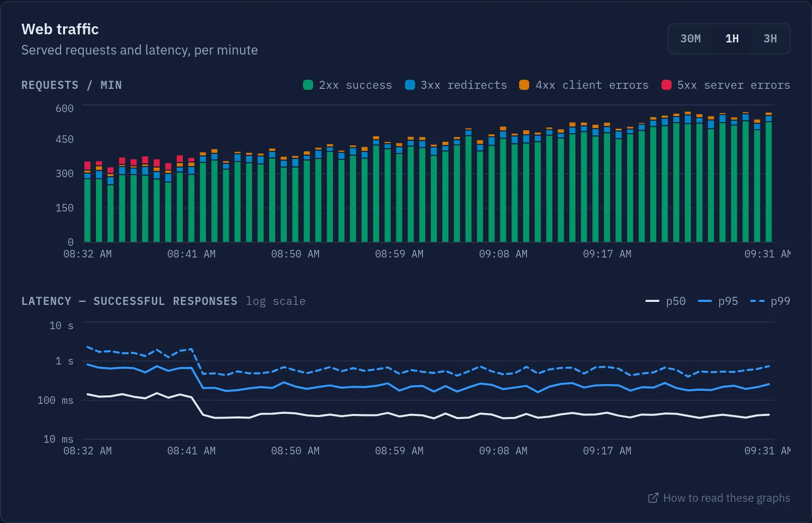Viewport: 812px width, 523px height.
Task: Switch time range to 30M
Action: click(x=690, y=39)
